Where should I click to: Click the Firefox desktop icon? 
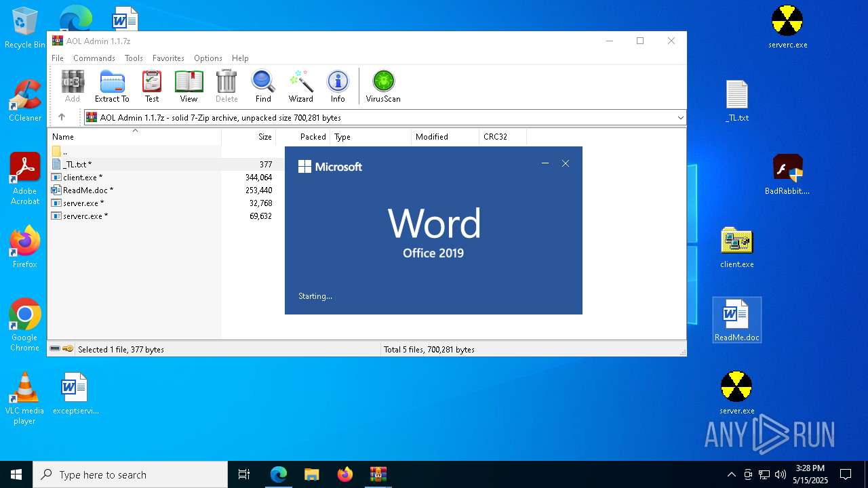tap(24, 247)
